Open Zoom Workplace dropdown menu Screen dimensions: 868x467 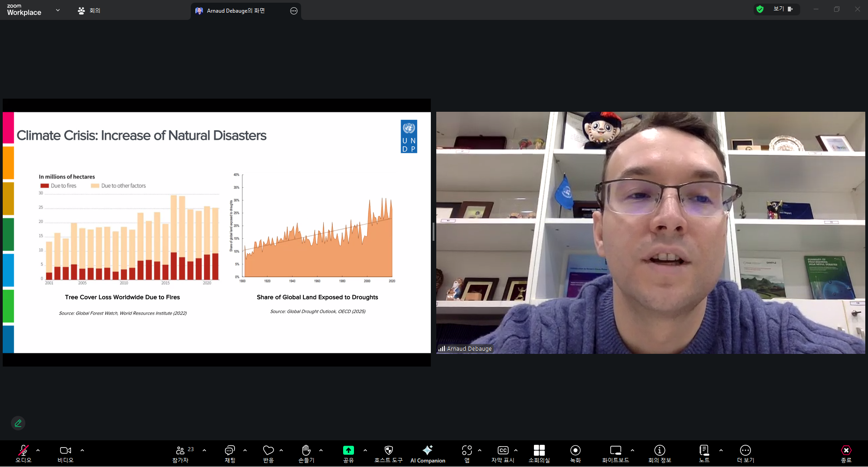[58, 10]
